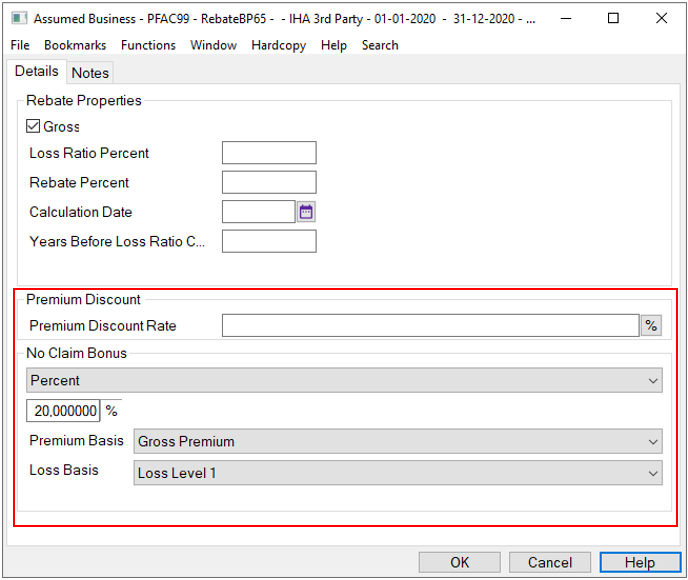Screen dimensions: 688x580
Task: Open the Search menu
Action: click(x=380, y=45)
